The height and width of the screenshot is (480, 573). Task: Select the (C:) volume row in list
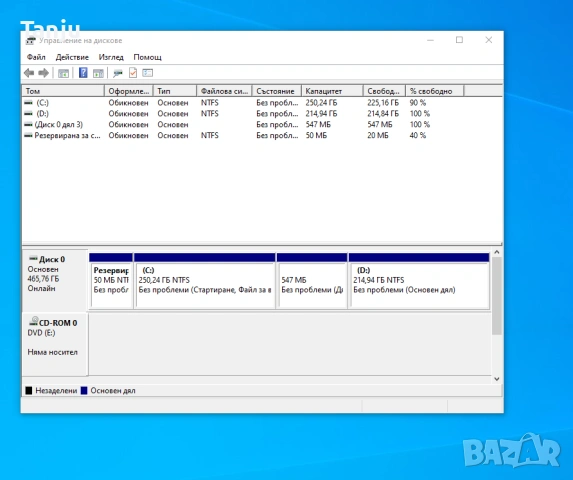(x=262, y=103)
